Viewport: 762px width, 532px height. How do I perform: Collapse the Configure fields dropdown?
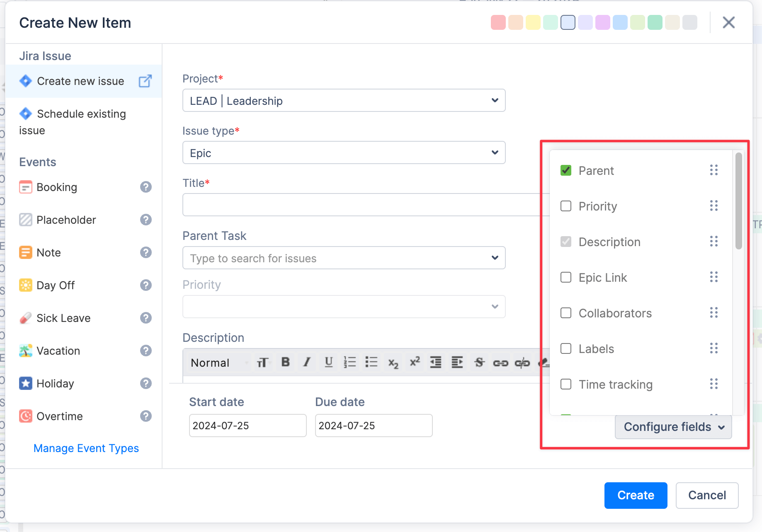(x=673, y=427)
